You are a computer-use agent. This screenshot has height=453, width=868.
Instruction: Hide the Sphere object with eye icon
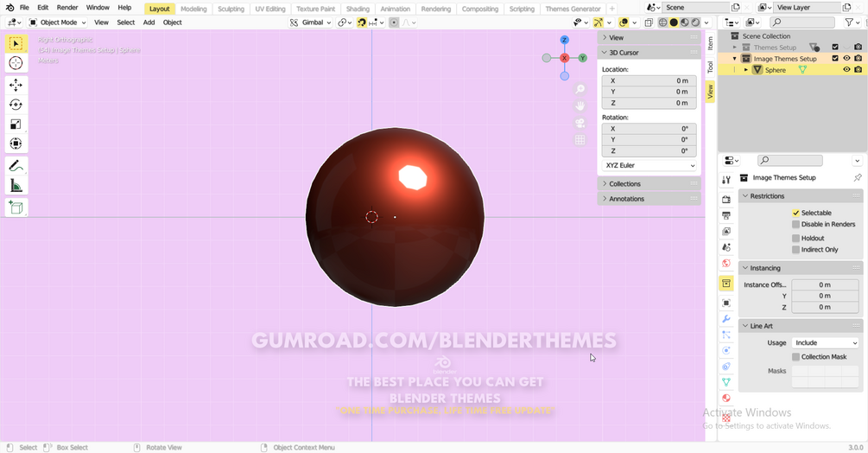point(846,70)
